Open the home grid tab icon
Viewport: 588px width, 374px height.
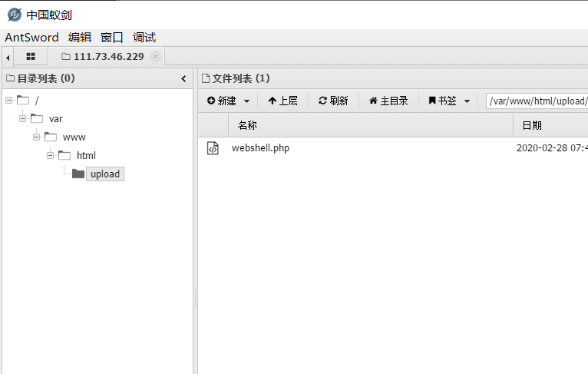pyautogui.click(x=31, y=57)
